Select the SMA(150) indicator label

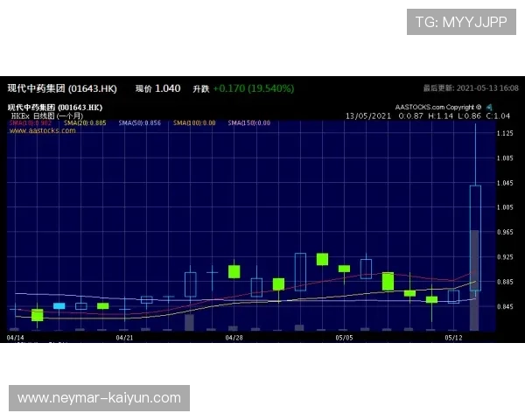click(x=248, y=123)
